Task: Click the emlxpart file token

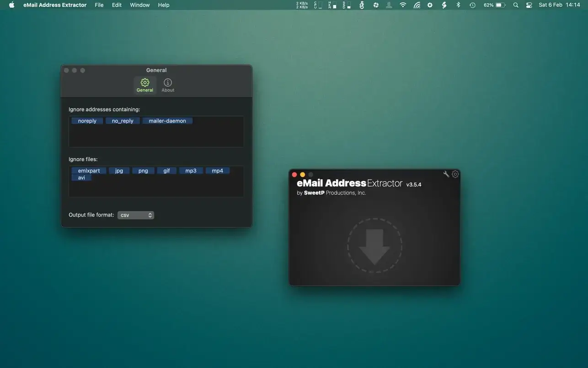Action: coord(89,171)
